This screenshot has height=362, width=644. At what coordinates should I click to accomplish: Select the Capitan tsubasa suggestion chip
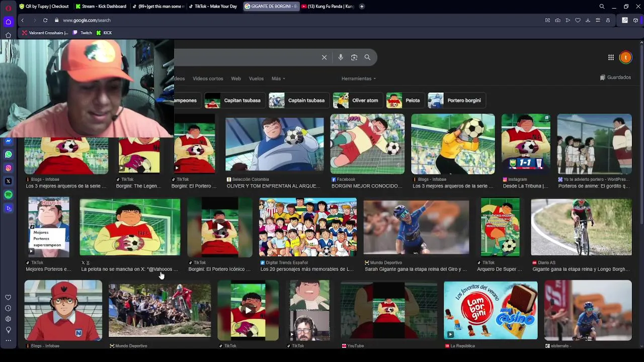tap(234, 100)
